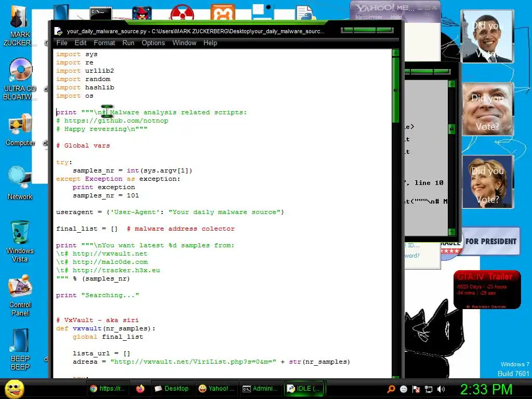Click the 'global final_list' line
532x399 pixels.
click(x=108, y=337)
